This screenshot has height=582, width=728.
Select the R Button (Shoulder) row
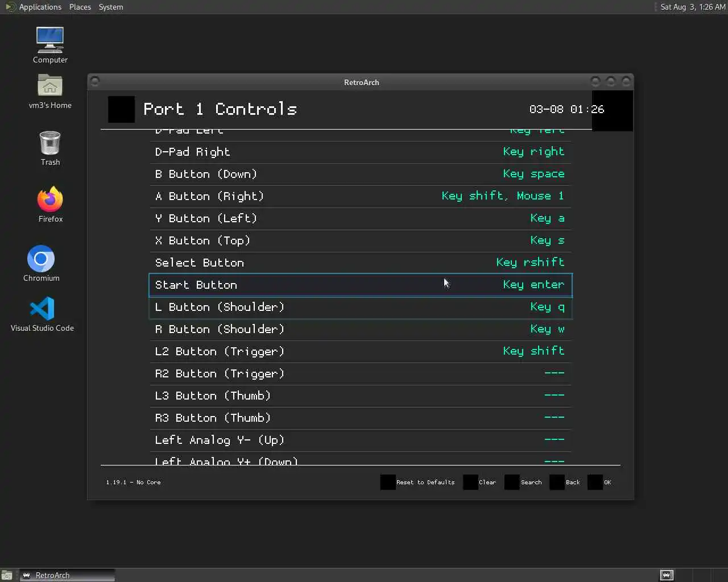(361, 329)
